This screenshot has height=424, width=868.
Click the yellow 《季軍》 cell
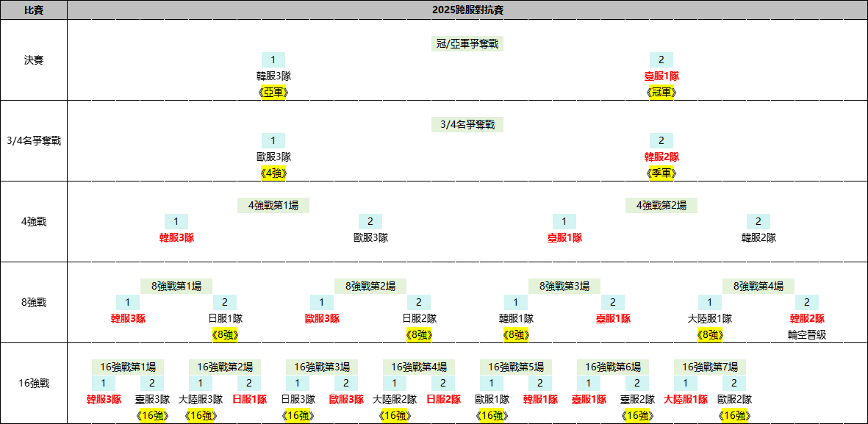(x=661, y=173)
